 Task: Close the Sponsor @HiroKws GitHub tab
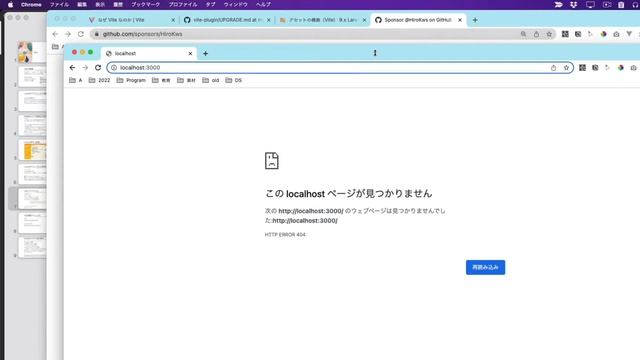pyautogui.click(x=460, y=20)
